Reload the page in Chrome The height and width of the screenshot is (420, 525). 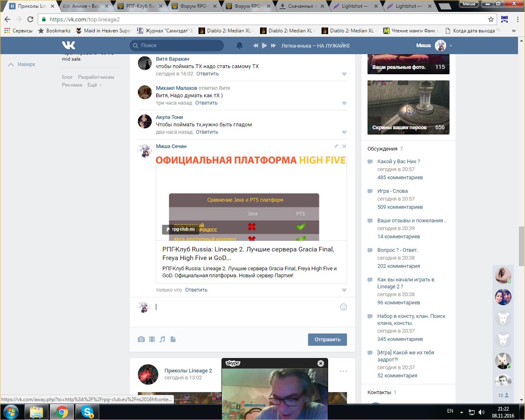30,19
